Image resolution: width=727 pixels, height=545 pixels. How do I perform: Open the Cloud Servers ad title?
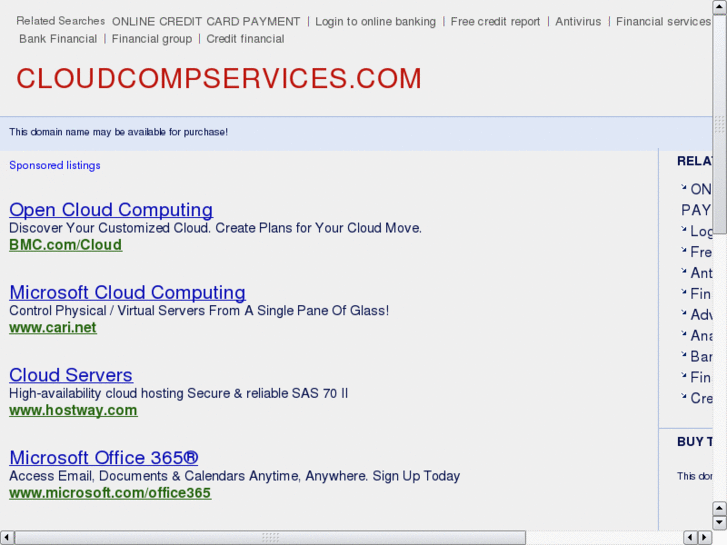pos(71,375)
